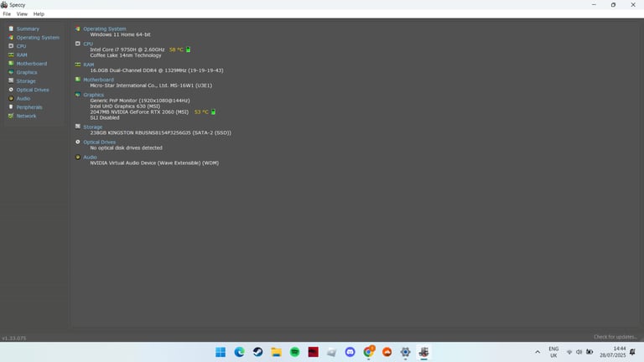Click the NVIDIA Virtual Audio Device line
Viewport: 644px width, 362px height.
154,163
